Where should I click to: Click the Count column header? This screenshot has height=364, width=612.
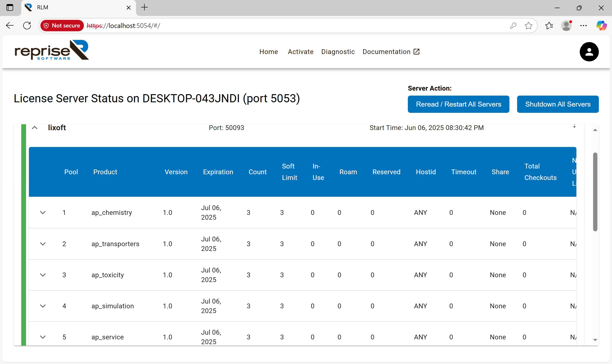point(257,172)
